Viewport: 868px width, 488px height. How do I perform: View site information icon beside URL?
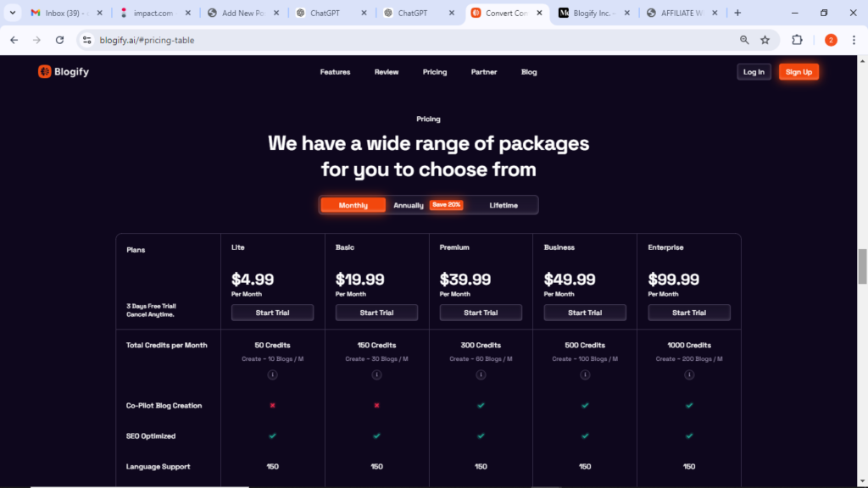pos(87,40)
